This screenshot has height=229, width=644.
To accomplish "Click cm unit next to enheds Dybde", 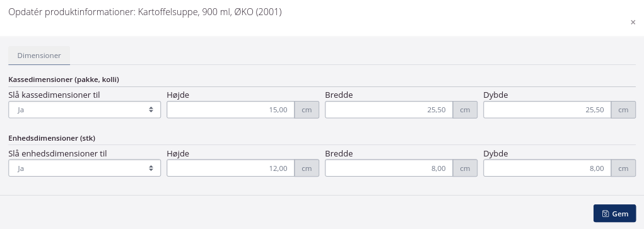I will 623,168.
